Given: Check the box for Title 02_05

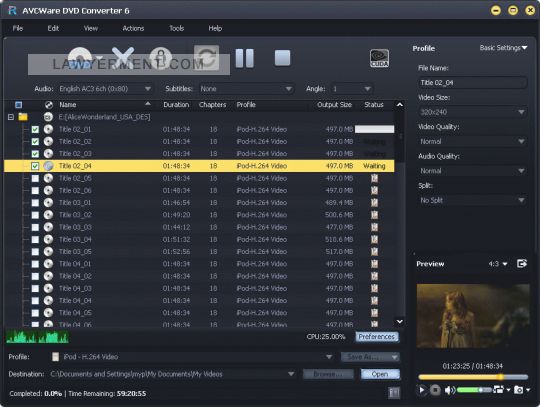Looking at the screenshot, I should coord(35,178).
